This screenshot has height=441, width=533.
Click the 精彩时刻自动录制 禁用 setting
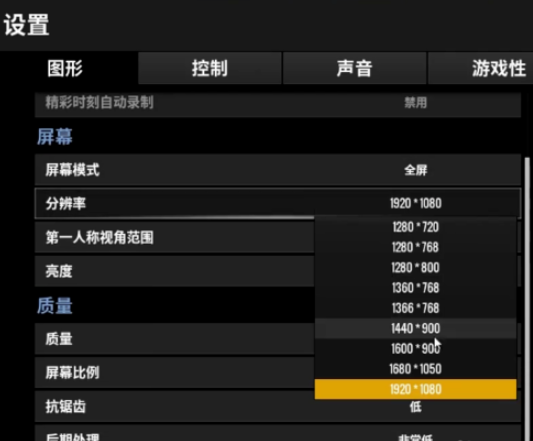[x=278, y=104]
